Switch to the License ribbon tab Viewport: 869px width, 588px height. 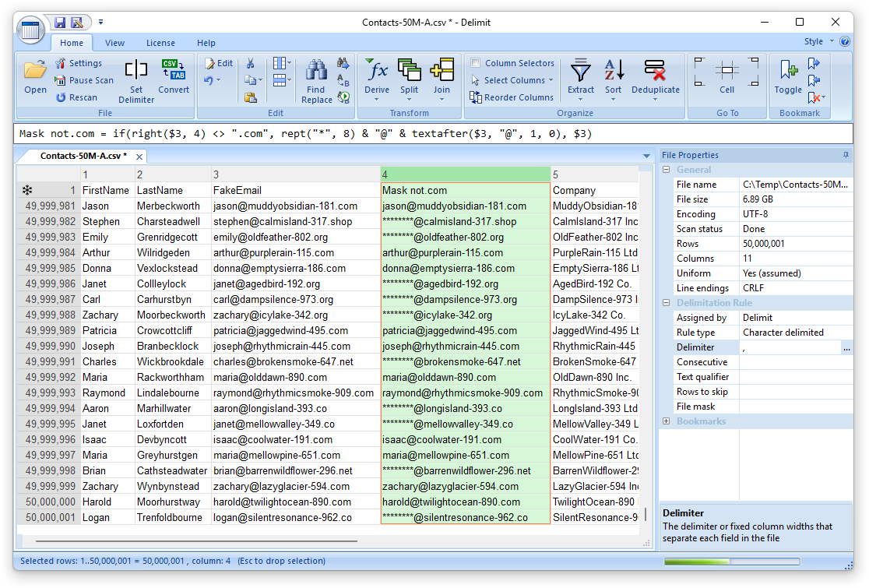[x=160, y=43]
